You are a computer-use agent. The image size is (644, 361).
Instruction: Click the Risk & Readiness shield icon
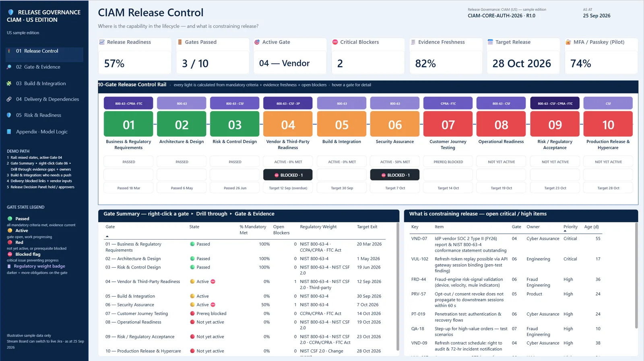click(x=9, y=115)
